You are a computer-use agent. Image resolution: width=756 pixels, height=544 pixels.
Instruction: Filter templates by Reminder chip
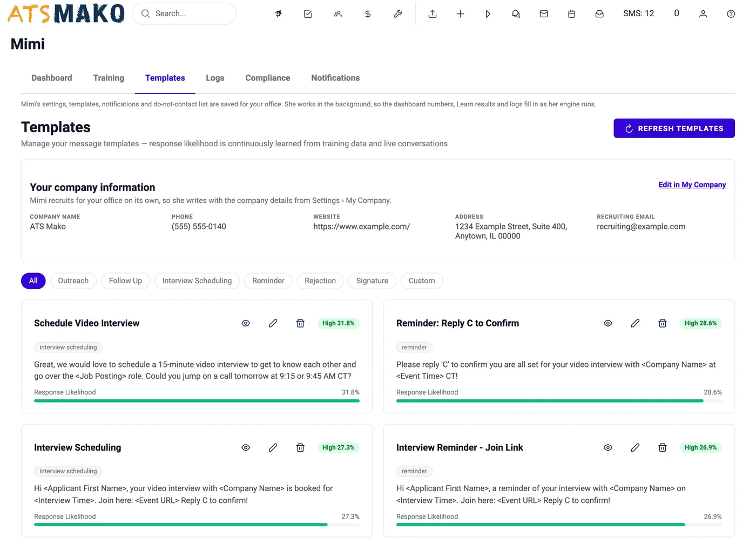pyautogui.click(x=268, y=281)
